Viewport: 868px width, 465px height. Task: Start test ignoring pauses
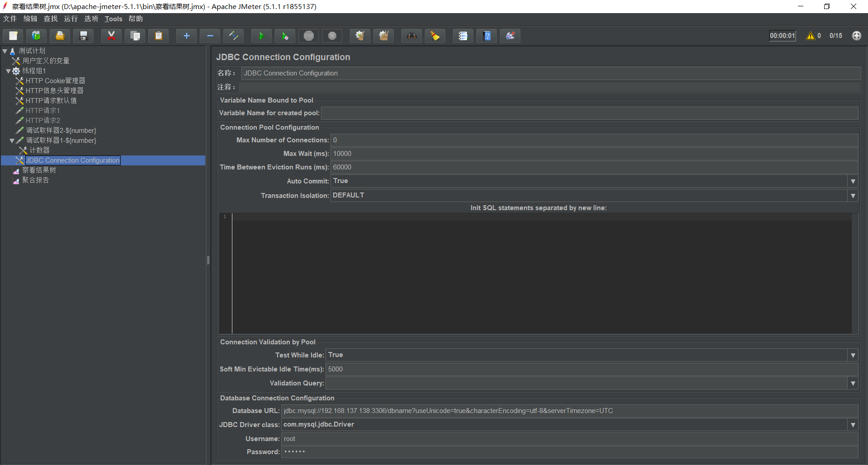(x=285, y=36)
